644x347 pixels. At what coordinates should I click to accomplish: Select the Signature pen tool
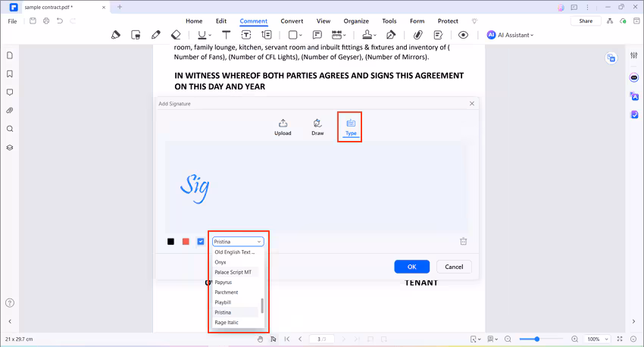tap(391, 35)
